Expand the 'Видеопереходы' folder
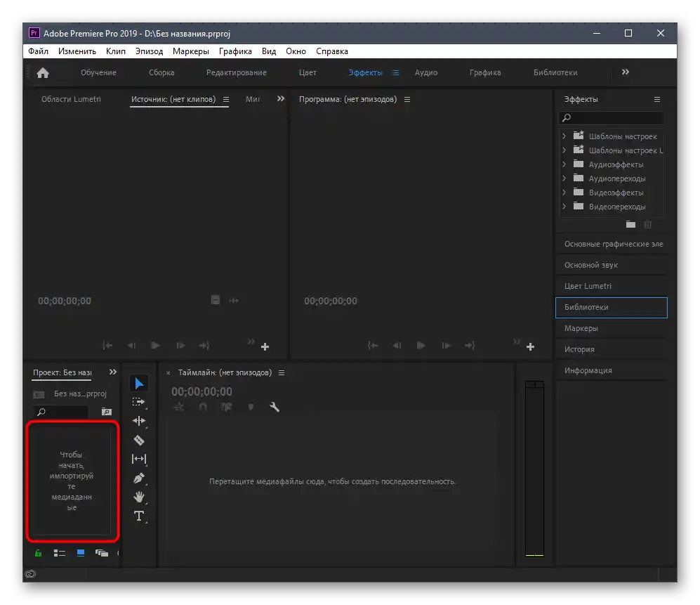The width and height of the screenshot is (700, 605). (x=564, y=207)
